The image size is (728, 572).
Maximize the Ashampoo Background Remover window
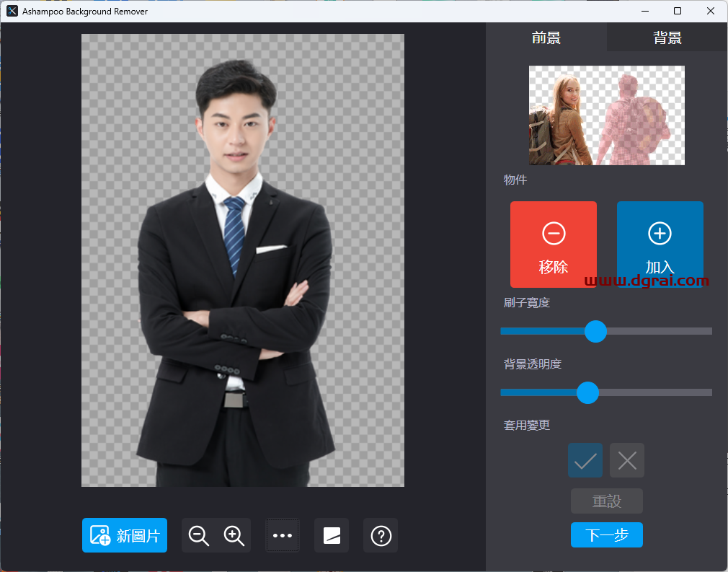678,11
